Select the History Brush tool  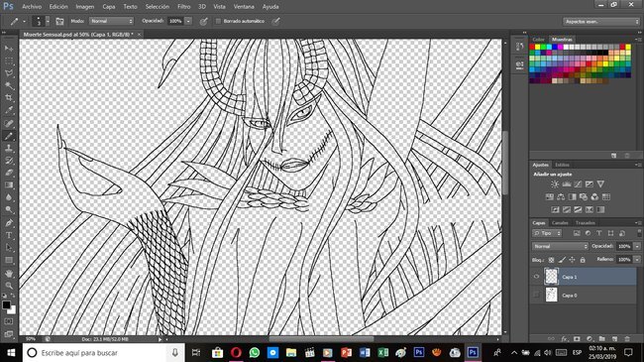pyautogui.click(x=9, y=161)
